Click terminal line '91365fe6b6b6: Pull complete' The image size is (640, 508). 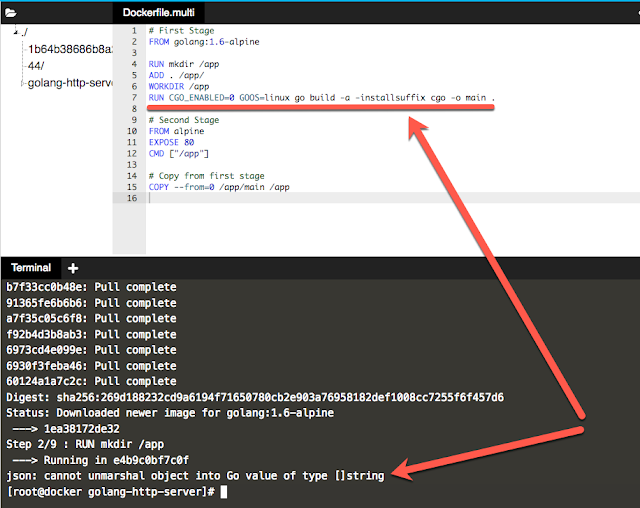91,303
